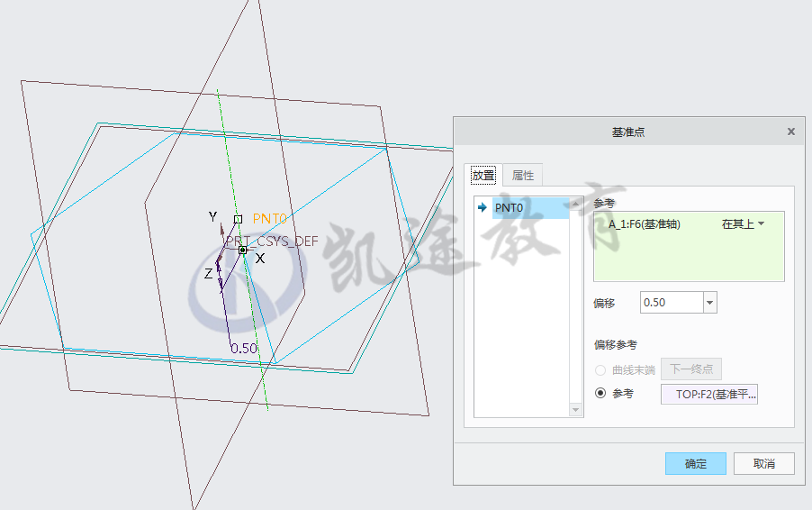Select the 放置 tab
This screenshot has height=510, width=812.
tap(483, 175)
